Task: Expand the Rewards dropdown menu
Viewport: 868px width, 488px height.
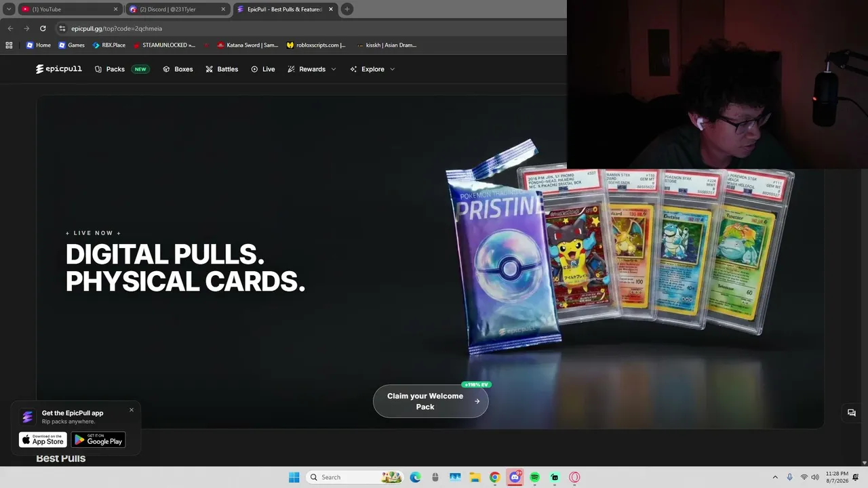Action: (x=312, y=69)
